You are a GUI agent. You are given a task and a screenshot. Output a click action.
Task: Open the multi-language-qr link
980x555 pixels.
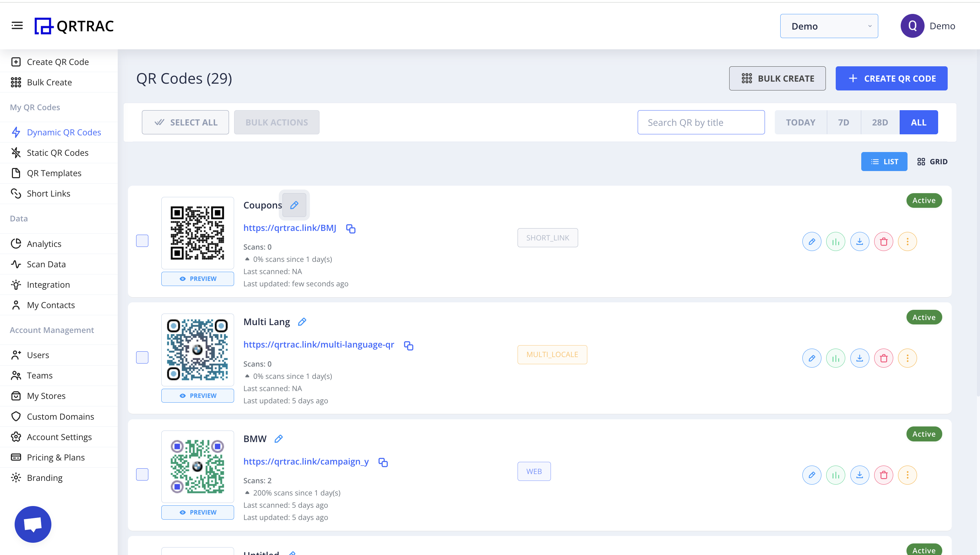coord(318,344)
